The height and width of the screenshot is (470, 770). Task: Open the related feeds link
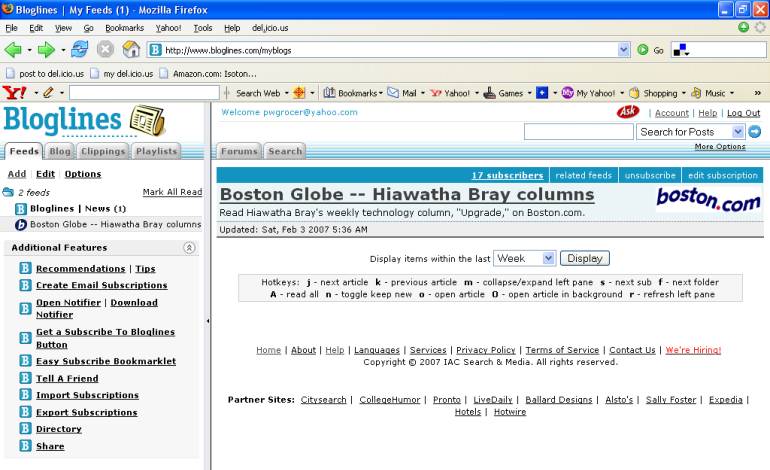[583, 175]
